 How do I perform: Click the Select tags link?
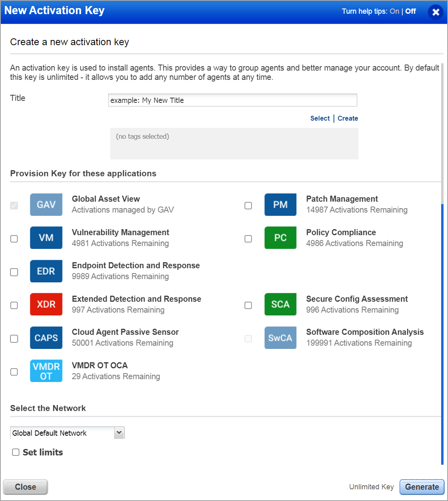(x=320, y=118)
